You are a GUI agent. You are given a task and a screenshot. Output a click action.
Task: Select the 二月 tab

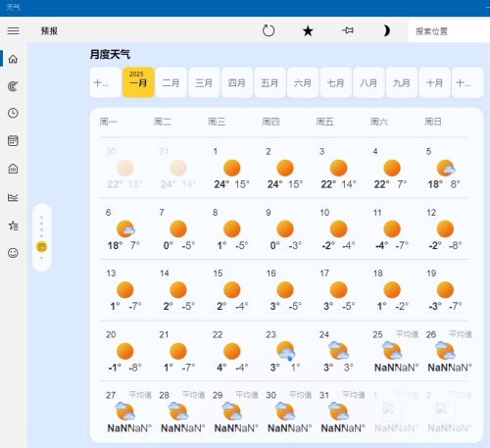click(171, 82)
